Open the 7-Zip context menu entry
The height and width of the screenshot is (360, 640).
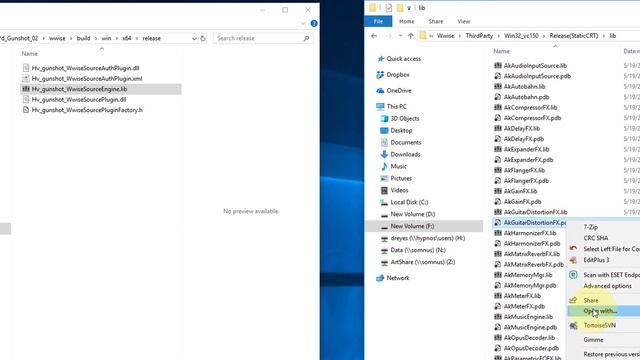point(590,227)
